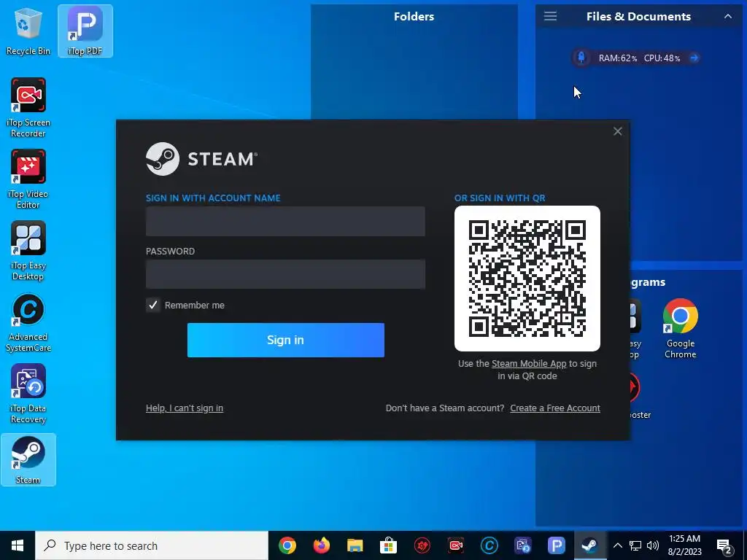Viewport: 747px width, 560px height.
Task: Open Advanced SystemCare from taskbar
Action: [489, 545]
